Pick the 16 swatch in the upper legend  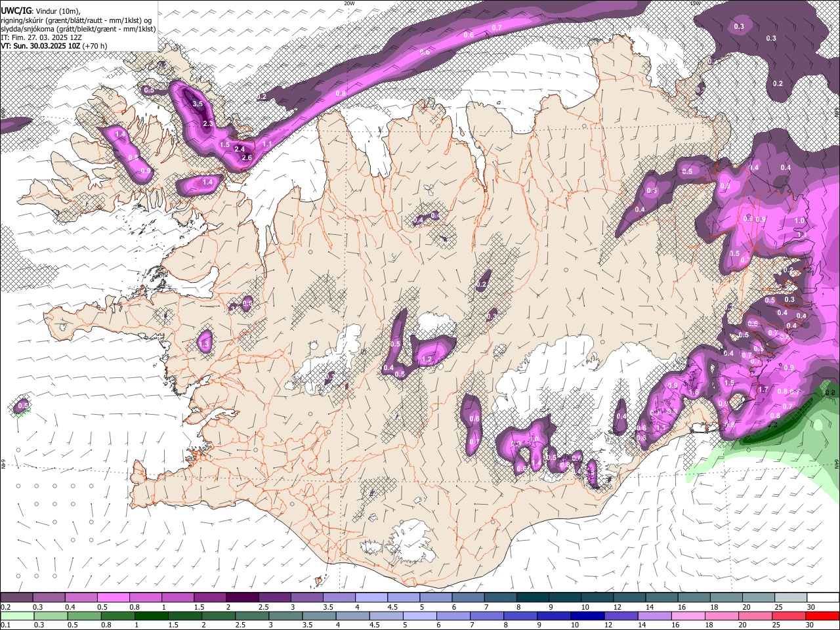(694, 598)
